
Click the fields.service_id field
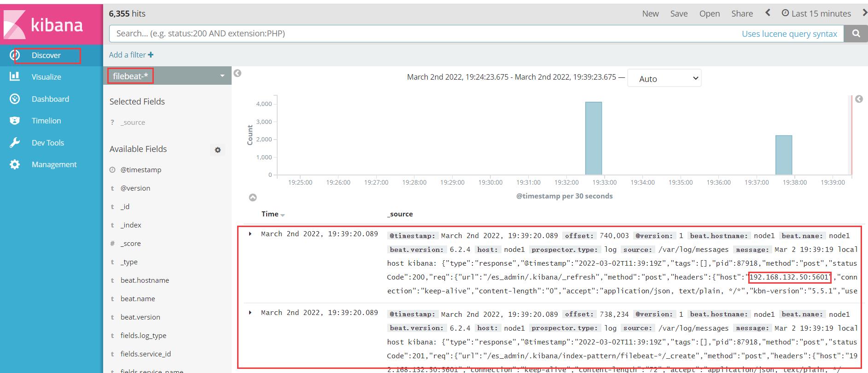click(x=146, y=354)
